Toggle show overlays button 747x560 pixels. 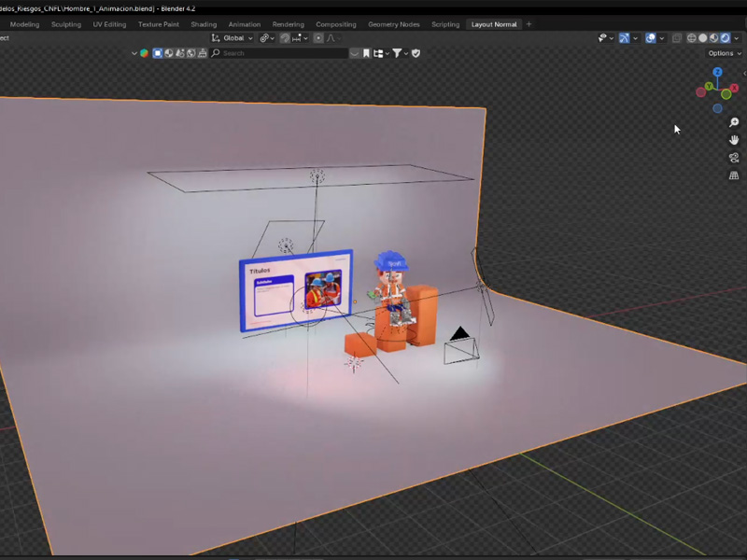click(650, 38)
